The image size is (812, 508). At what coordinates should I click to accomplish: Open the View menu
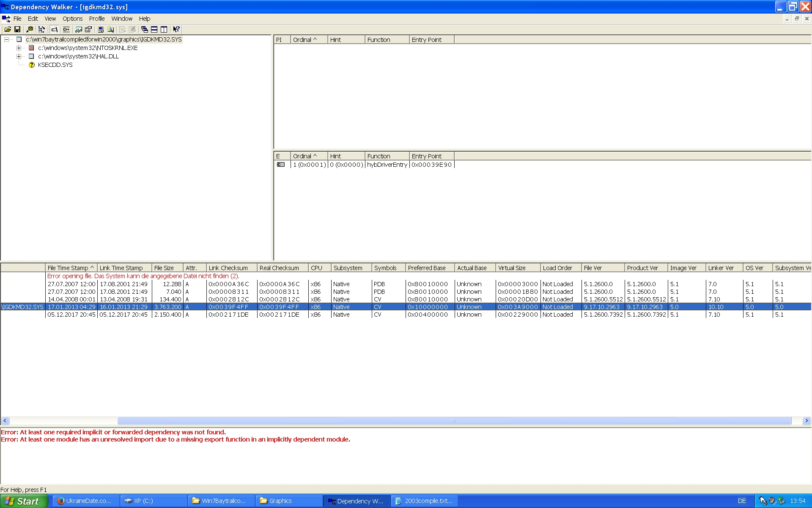pos(50,19)
